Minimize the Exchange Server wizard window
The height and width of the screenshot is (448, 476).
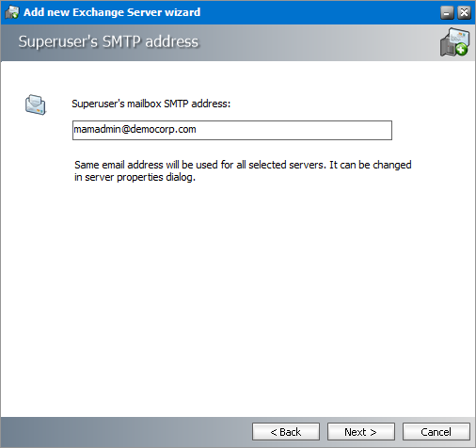[x=447, y=12]
